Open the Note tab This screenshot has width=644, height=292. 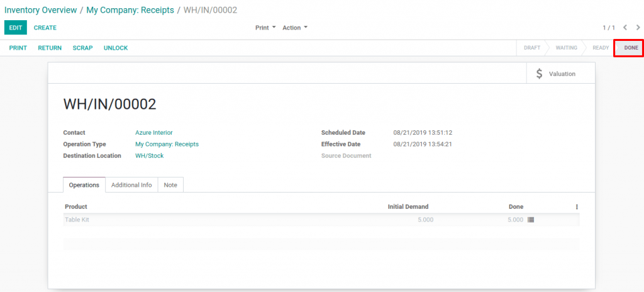point(170,184)
